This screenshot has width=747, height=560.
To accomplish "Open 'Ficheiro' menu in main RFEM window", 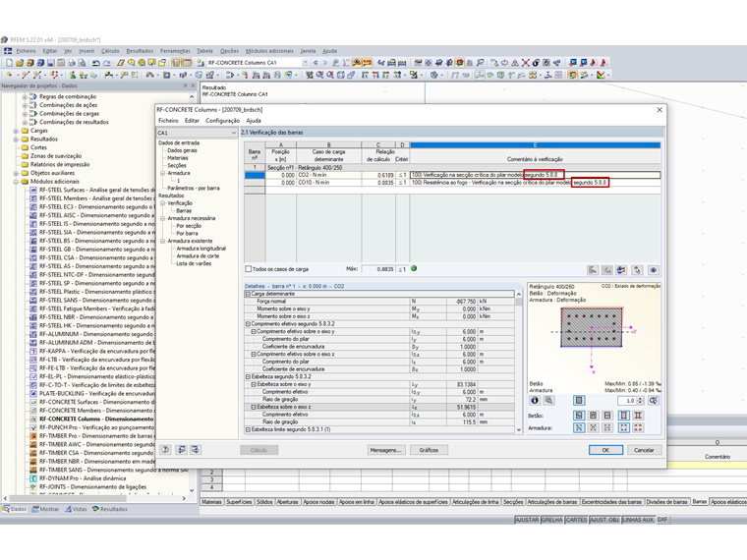I will (26, 51).
